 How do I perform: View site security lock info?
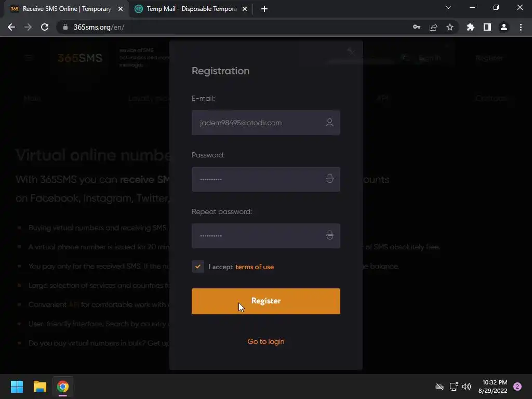[x=65, y=27]
